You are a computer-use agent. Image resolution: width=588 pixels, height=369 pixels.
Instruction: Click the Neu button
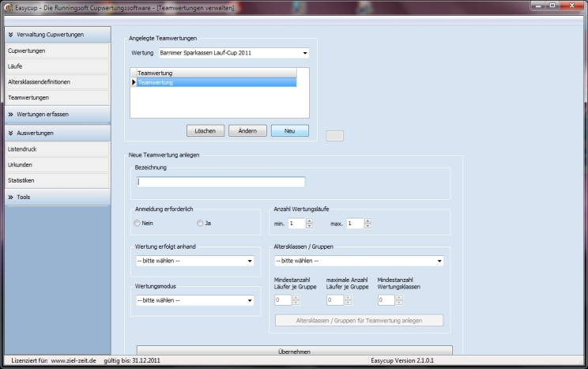click(289, 131)
